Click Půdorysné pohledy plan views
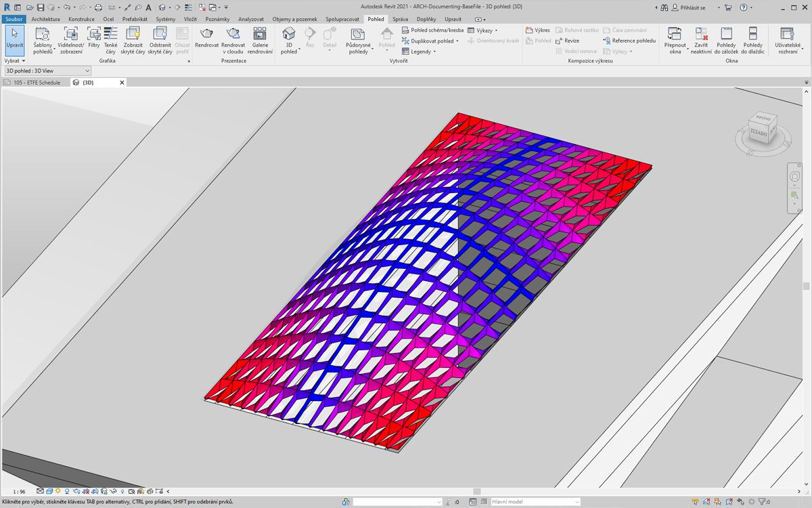Viewport: 812px width, 508px height. [358, 41]
